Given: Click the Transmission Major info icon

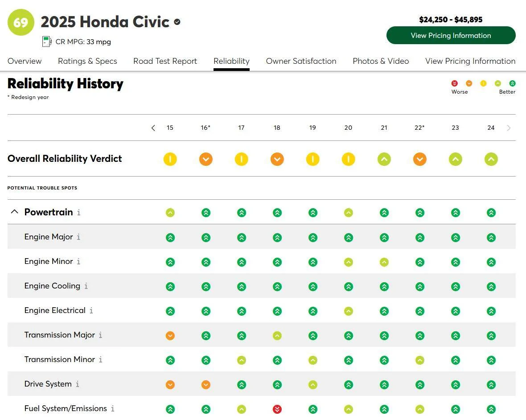Looking at the screenshot, I should pyautogui.click(x=100, y=335).
